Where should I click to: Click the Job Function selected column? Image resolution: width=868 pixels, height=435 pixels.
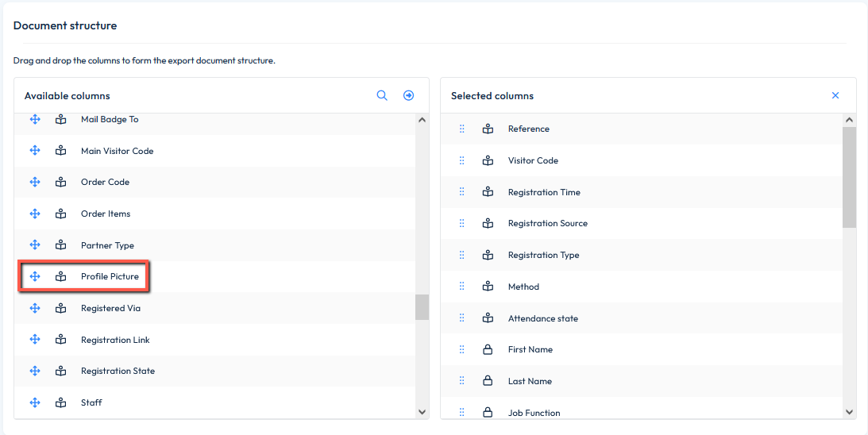tap(642, 410)
